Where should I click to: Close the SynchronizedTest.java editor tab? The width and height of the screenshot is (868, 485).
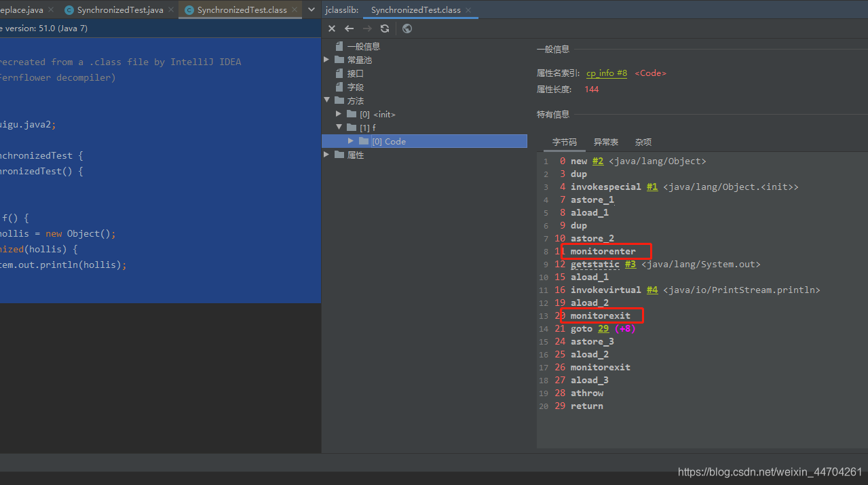(x=172, y=10)
